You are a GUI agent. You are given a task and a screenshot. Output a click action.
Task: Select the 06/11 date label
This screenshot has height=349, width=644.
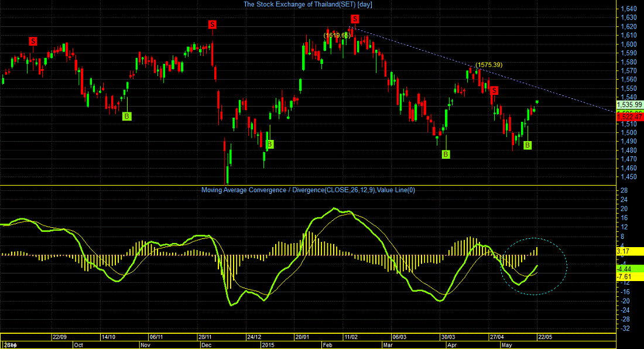point(156,337)
